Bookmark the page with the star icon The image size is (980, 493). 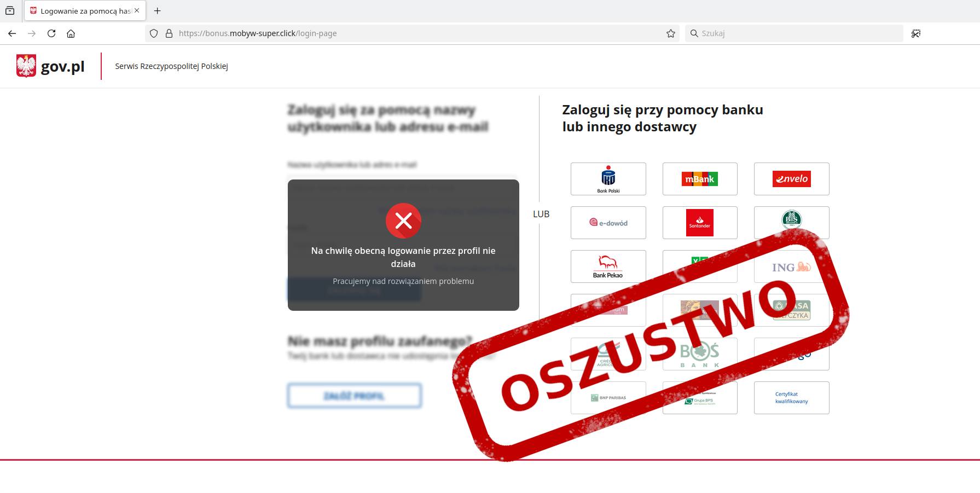(x=671, y=33)
